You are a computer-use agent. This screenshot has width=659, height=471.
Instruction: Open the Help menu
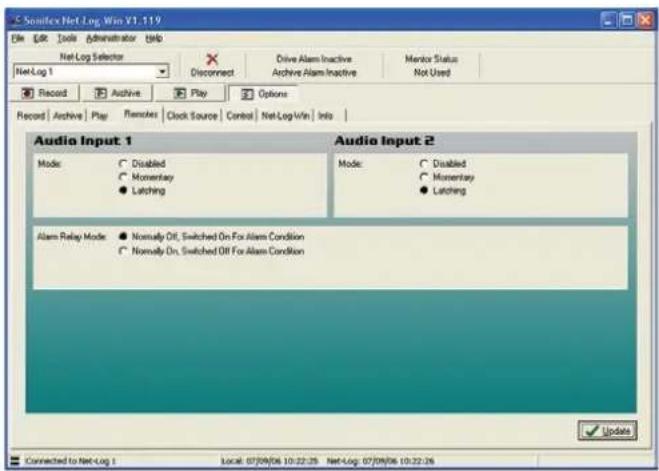coord(154,38)
